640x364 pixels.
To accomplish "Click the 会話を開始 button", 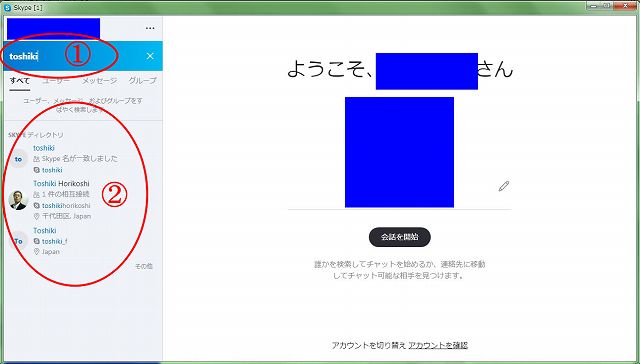I will click(x=400, y=237).
